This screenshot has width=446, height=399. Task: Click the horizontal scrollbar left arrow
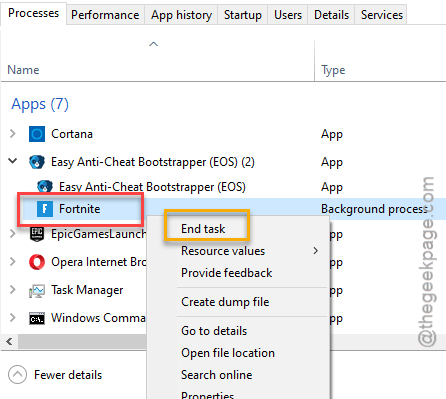pyautogui.click(x=9, y=342)
